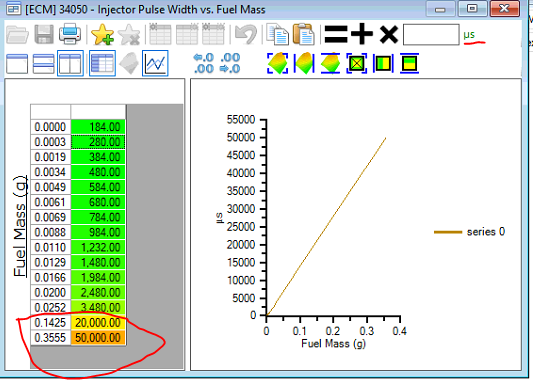Click the series 0 legend entry
Viewport: 533px width, 384px height.
point(469,232)
